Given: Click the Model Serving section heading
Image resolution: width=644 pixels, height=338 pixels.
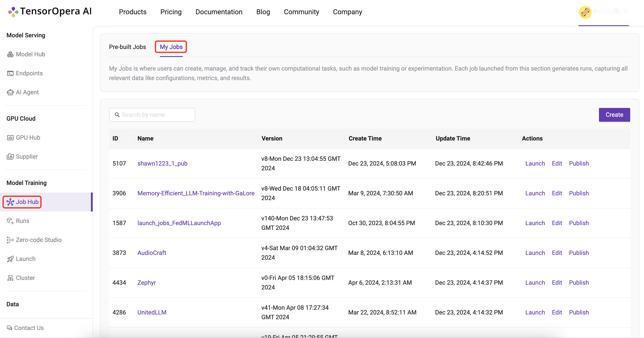Looking at the screenshot, I should (x=26, y=35).
